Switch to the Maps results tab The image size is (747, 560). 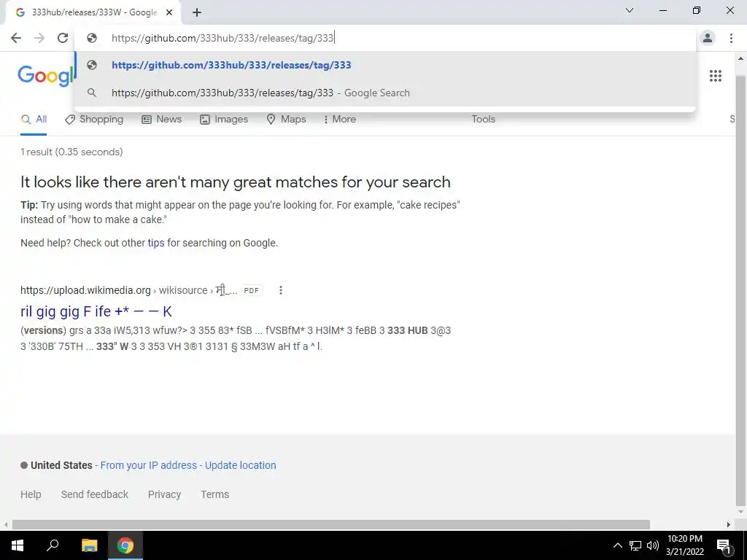tap(286, 119)
